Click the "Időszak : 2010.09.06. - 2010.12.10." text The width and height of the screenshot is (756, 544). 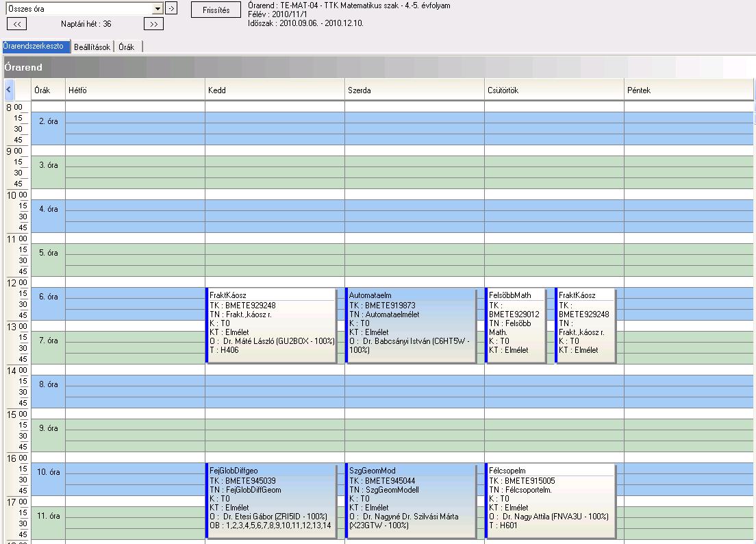tap(305, 23)
